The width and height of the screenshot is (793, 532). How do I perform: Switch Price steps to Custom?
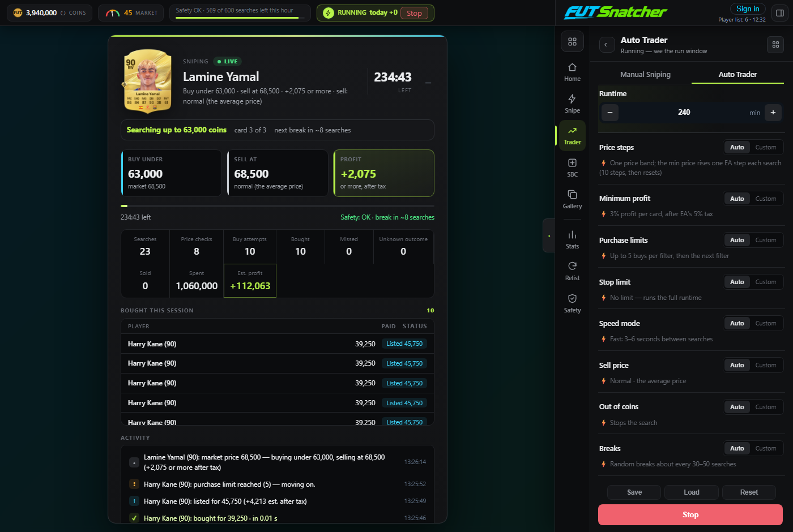766,147
